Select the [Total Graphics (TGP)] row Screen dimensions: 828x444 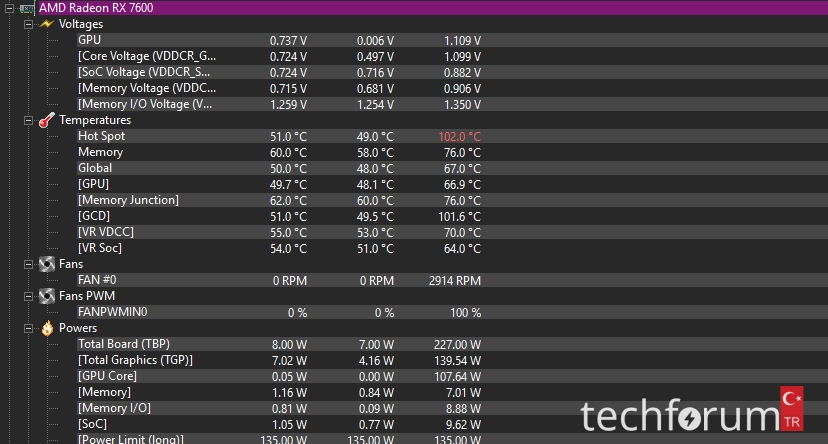pyautogui.click(x=452, y=360)
